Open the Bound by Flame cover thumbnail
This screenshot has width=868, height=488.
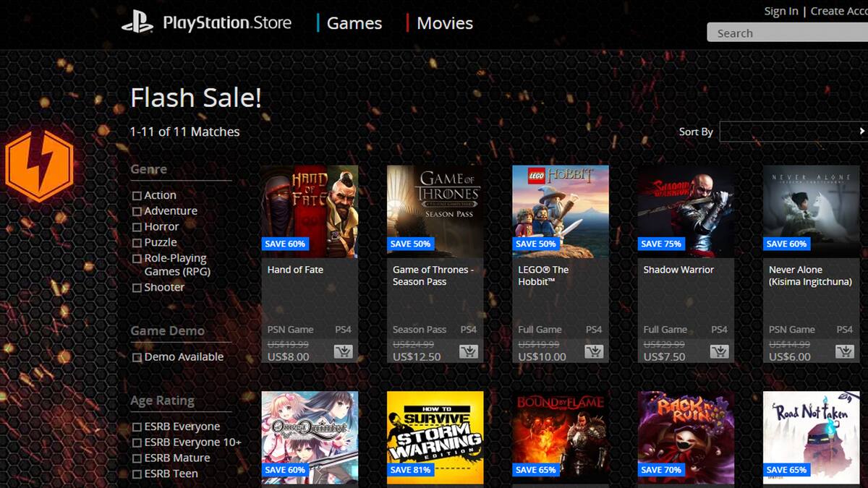pyautogui.click(x=561, y=437)
